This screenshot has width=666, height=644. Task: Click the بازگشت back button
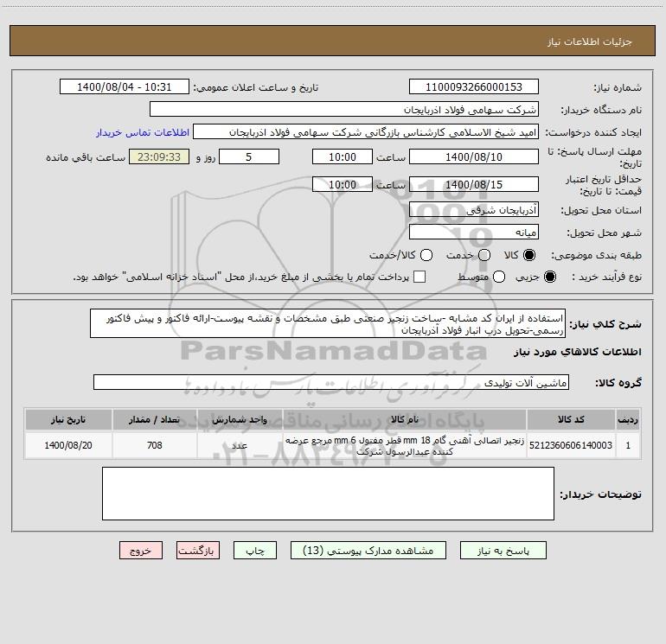[x=198, y=551]
